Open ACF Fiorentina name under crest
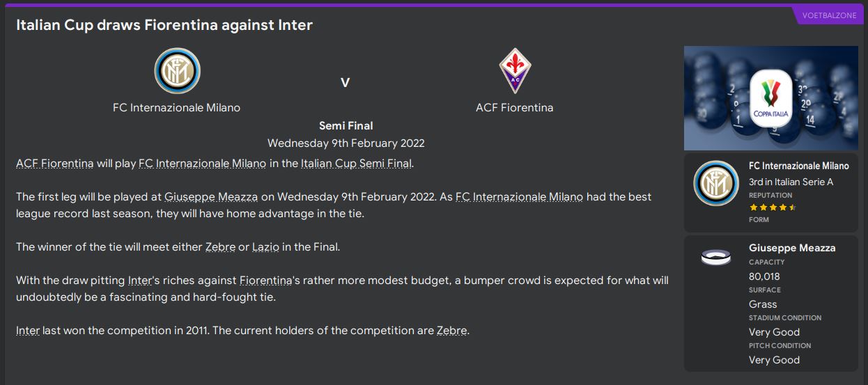Screen dimensions: 868x385 pos(515,108)
